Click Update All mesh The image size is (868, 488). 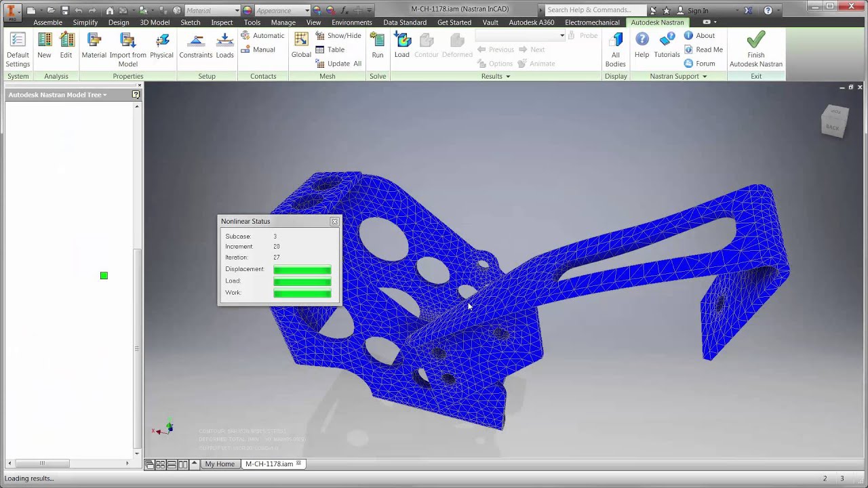(x=338, y=64)
